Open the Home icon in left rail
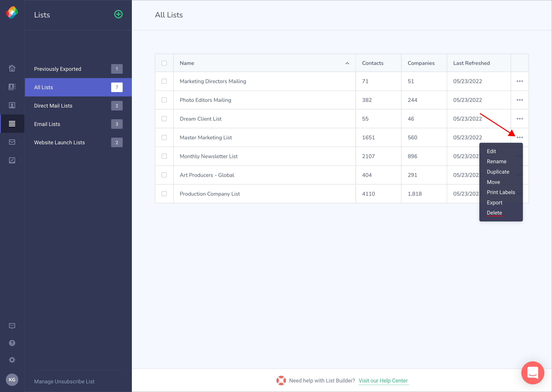 12,68
